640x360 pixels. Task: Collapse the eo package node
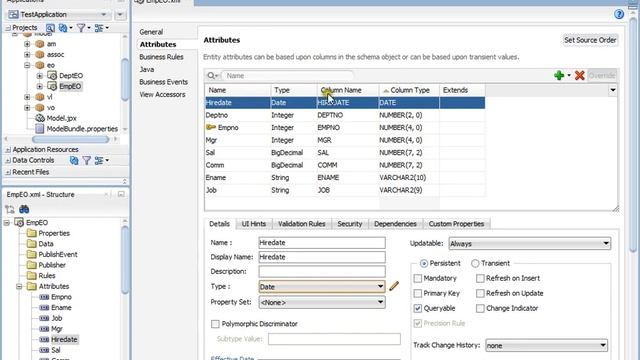pyautogui.click(x=27, y=65)
